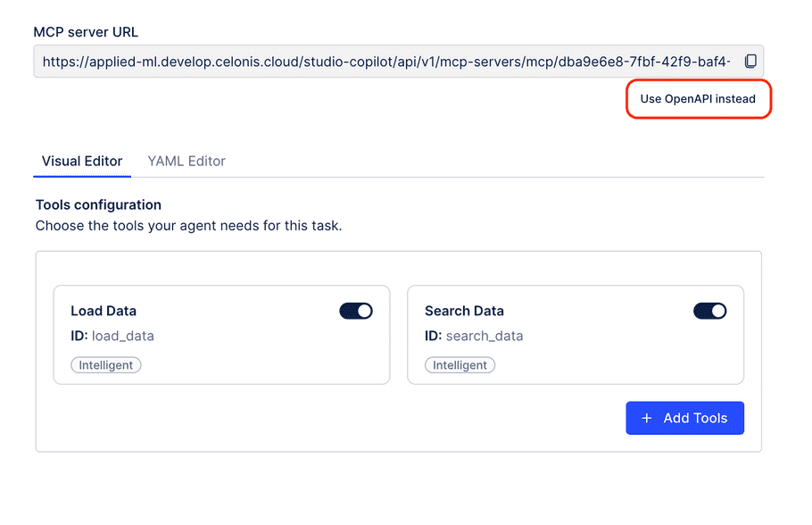Screen dimensions: 812x525
Task: Click the plus icon on the Add Tools button
Action: click(x=646, y=418)
